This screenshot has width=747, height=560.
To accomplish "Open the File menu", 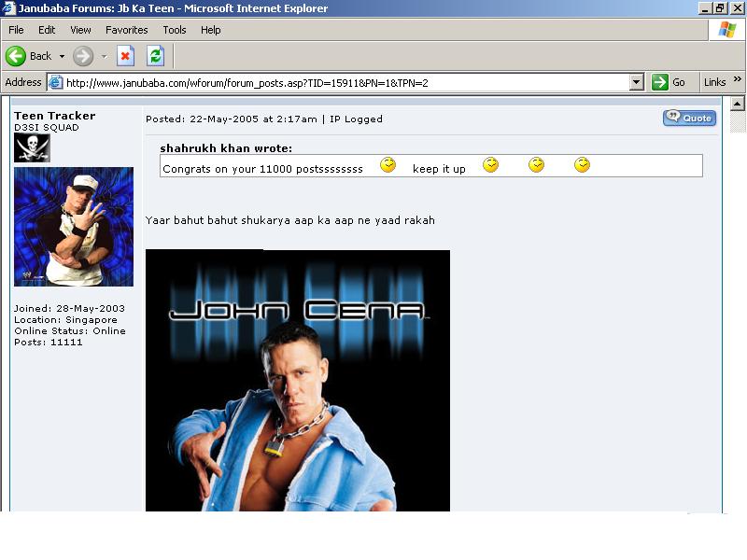I will (x=16, y=30).
